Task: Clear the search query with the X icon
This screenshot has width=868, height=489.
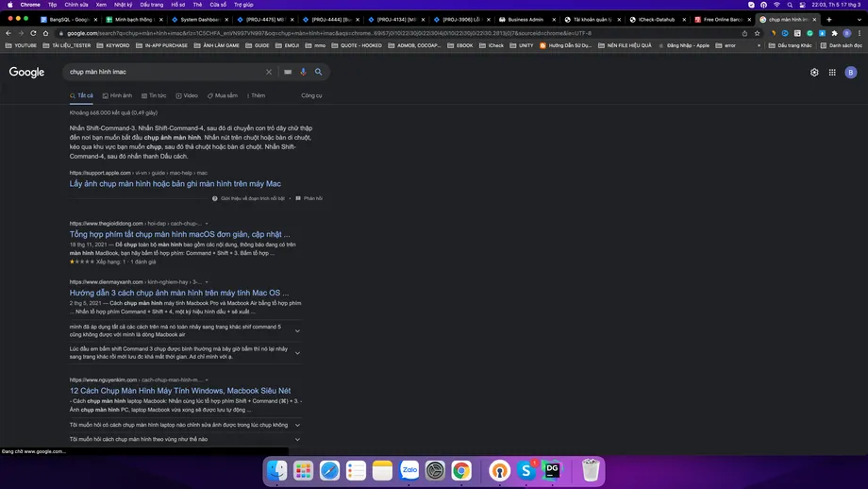Action: point(269,72)
